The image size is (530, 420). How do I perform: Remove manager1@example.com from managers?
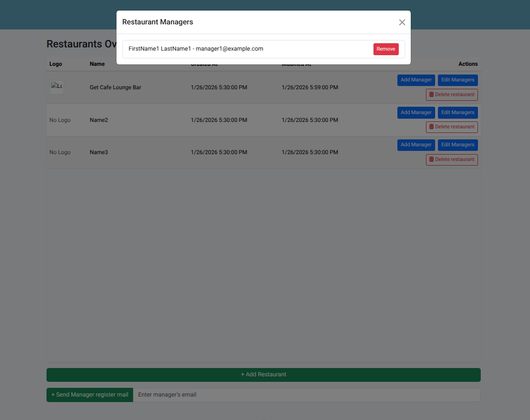pos(385,49)
